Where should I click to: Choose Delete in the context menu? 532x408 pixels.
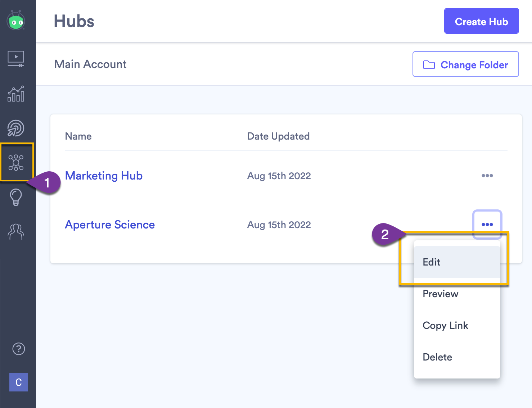coord(437,357)
